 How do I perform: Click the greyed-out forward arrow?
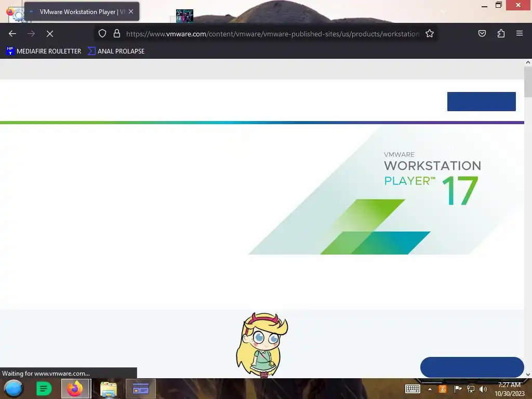[x=31, y=34]
